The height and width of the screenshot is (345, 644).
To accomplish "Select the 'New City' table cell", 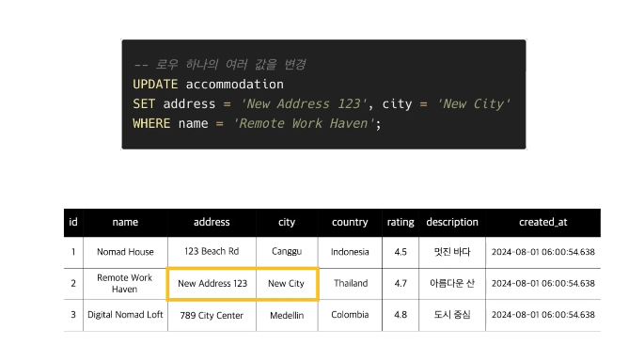I will coord(286,283).
